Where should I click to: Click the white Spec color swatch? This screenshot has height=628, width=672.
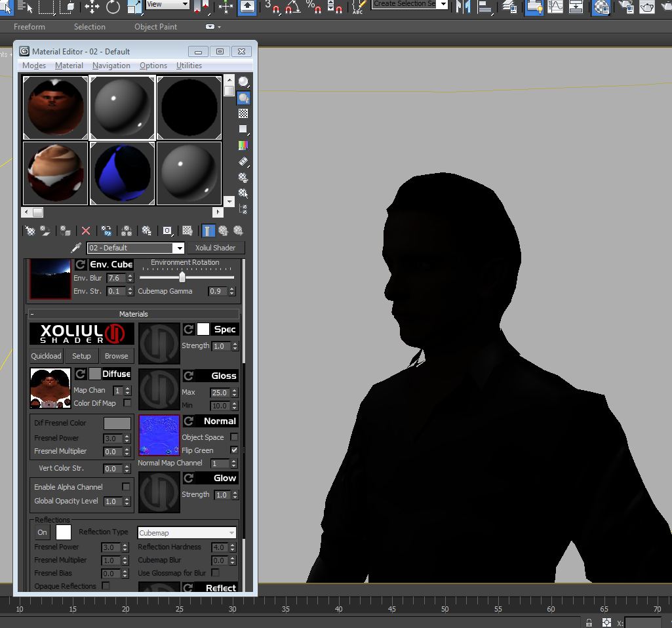[x=203, y=330]
